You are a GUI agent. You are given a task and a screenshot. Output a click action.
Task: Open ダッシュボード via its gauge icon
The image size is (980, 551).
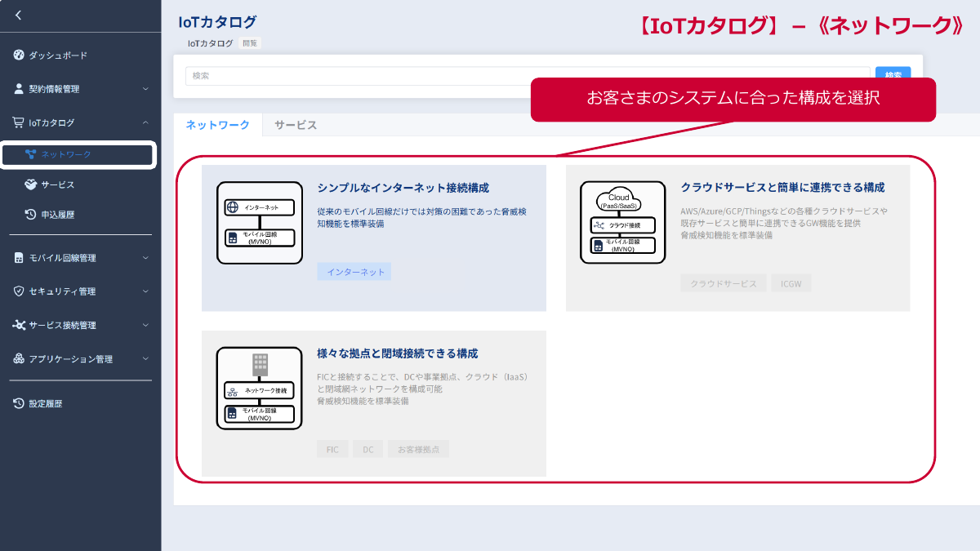click(x=17, y=55)
